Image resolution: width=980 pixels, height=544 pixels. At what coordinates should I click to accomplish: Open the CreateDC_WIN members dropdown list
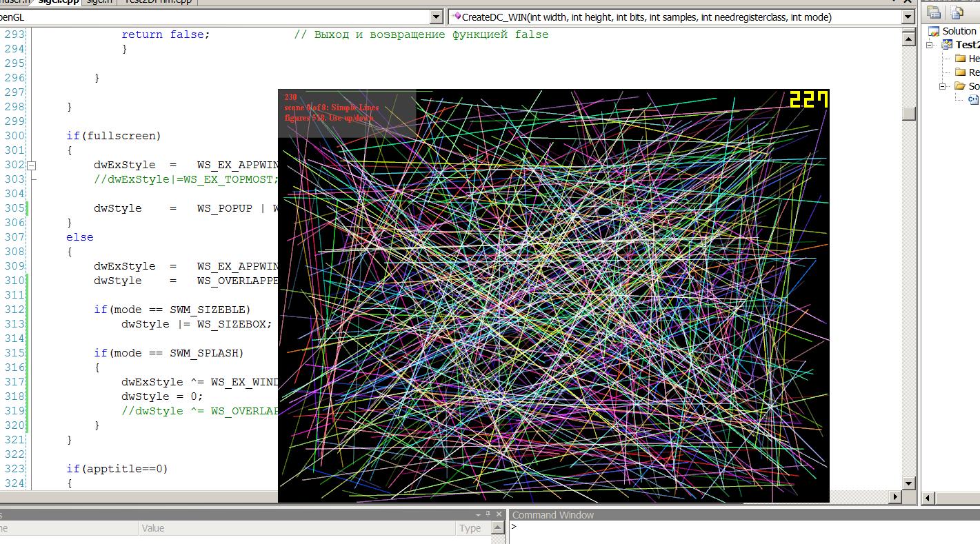(x=909, y=17)
